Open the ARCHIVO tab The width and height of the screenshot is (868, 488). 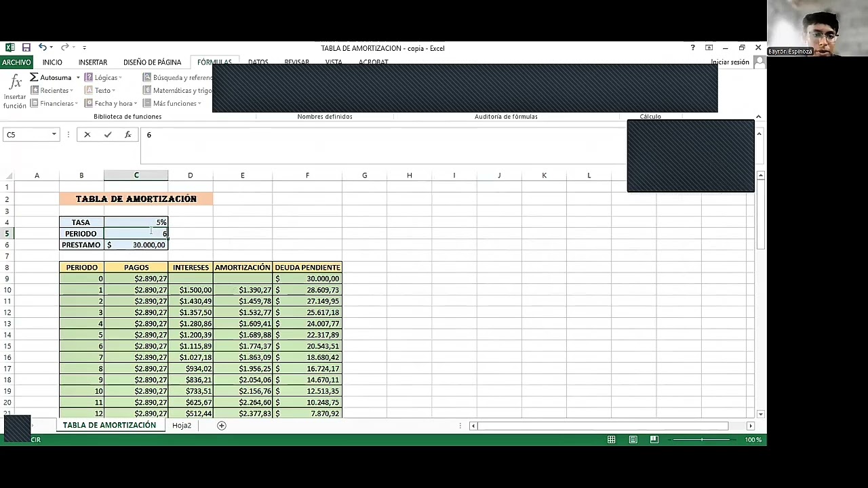tap(16, 62)
